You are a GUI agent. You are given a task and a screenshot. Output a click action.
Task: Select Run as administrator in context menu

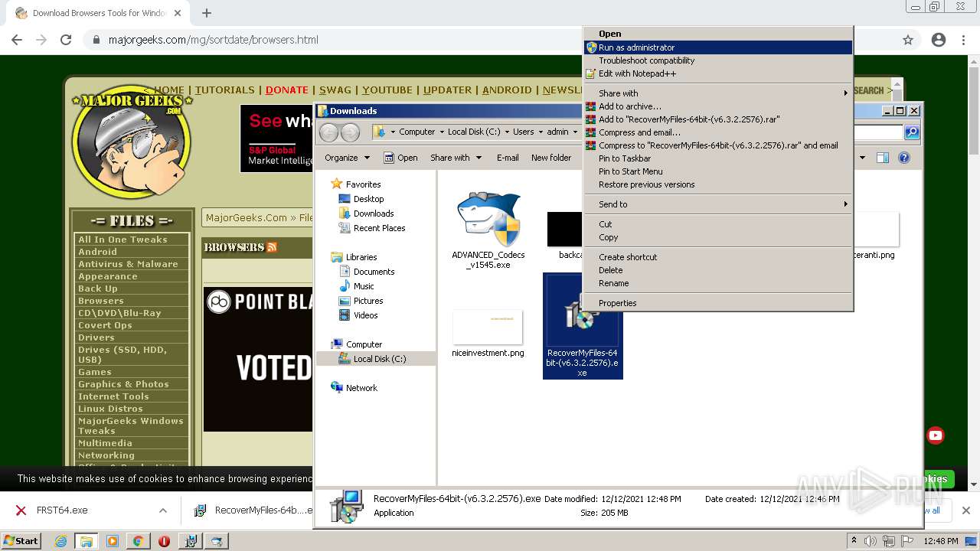click(x=718, y=47)
